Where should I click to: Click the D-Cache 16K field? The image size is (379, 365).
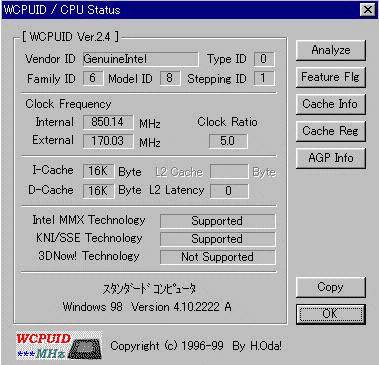[x=98, y=191]
